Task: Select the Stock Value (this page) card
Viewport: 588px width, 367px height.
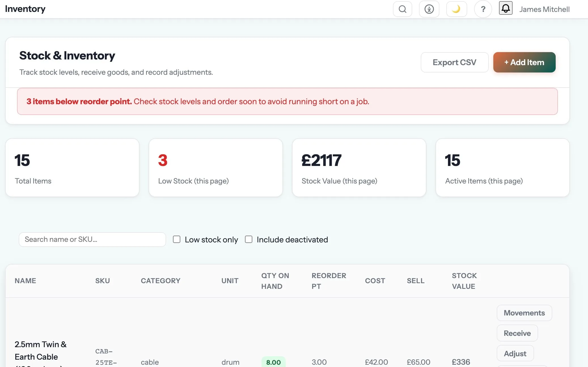Action: tap(359, 168)
